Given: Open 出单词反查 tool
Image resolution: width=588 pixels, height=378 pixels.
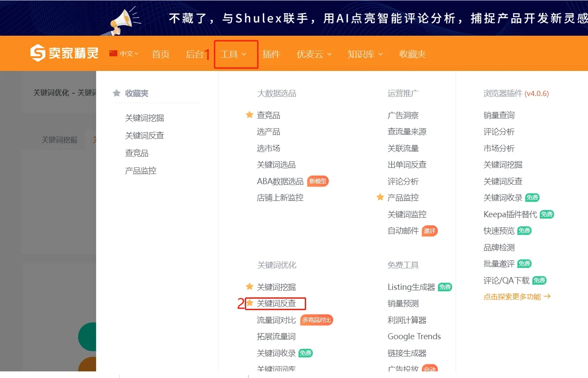Looking at the screenshot, I should [407, 165].
